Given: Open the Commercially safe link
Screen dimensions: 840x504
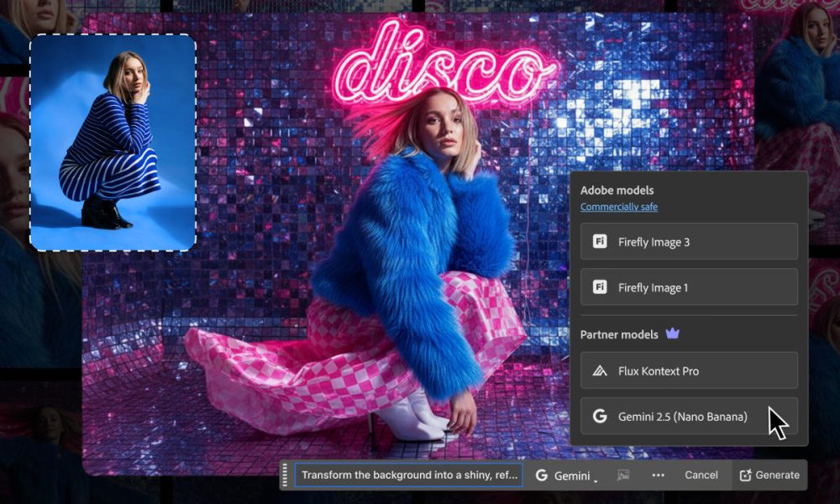Looking at the screenshot, I should (x=619, y=207).
